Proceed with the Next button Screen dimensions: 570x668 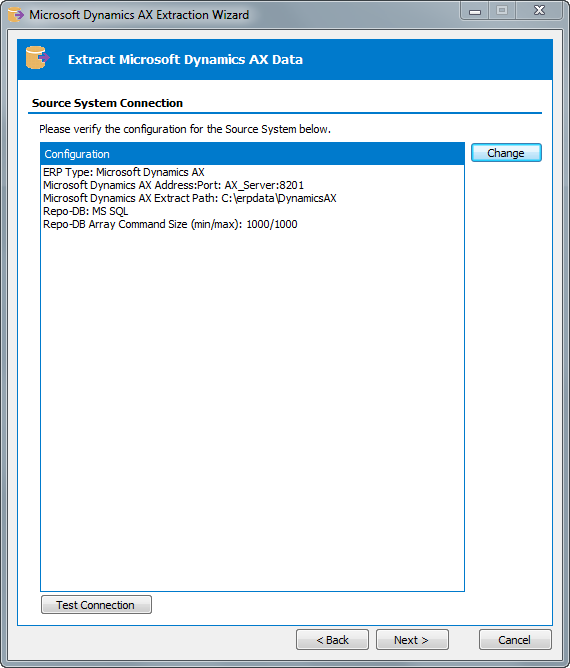click(x=412, y=639)
